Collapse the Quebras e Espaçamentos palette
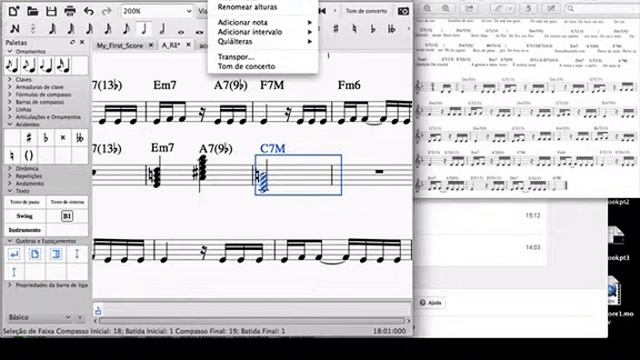 10,241
